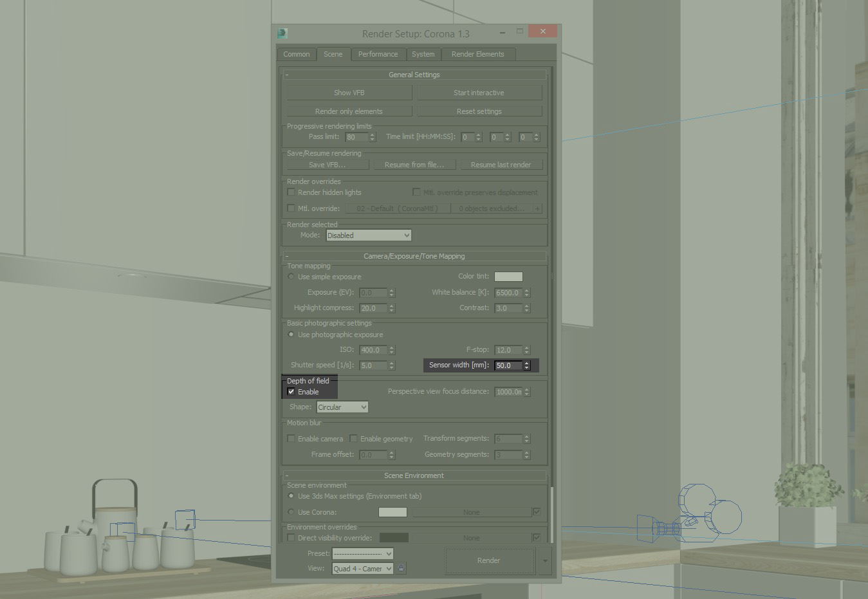Click Save VFB button
The image size is (868, 599).
[x=327, y=165]
